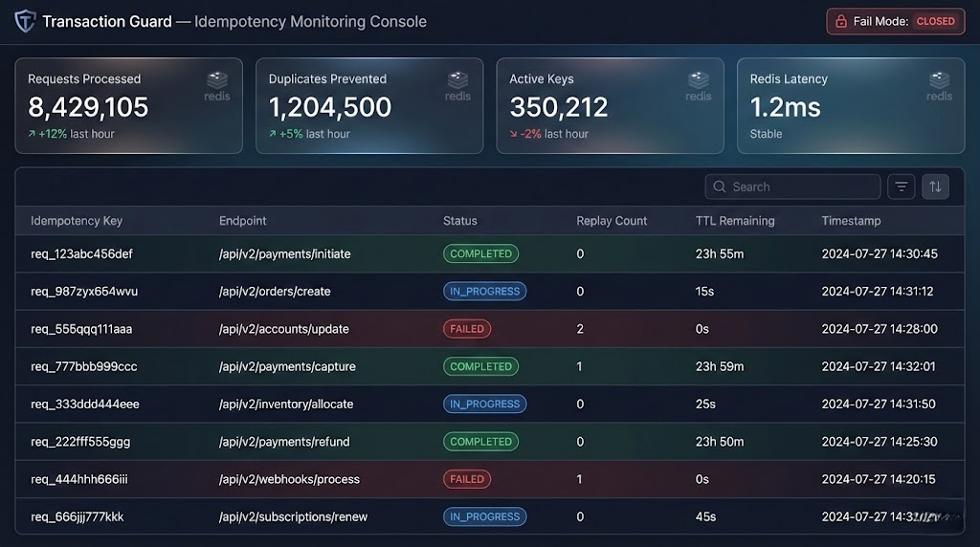
Task: Select key req_444hhh666iii
Action: (x=78, y=479)
